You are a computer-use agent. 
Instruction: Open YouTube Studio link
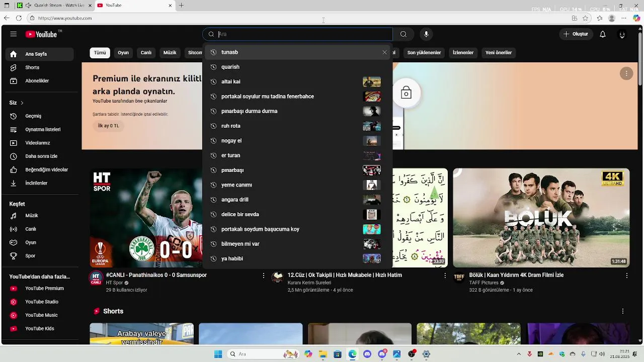coord(40,302)
